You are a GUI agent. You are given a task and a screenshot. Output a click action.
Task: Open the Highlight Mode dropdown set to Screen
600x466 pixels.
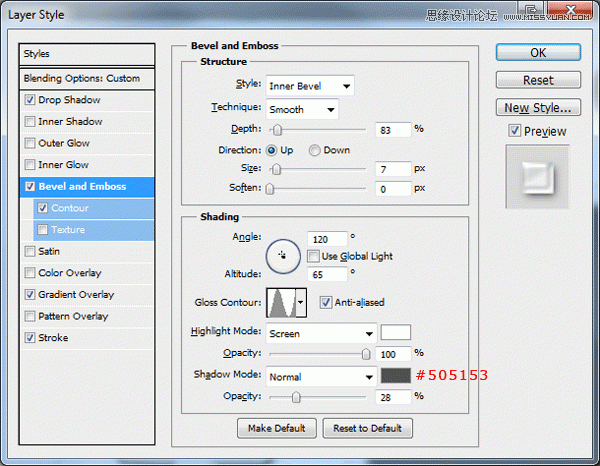click(x=320, y=333)
